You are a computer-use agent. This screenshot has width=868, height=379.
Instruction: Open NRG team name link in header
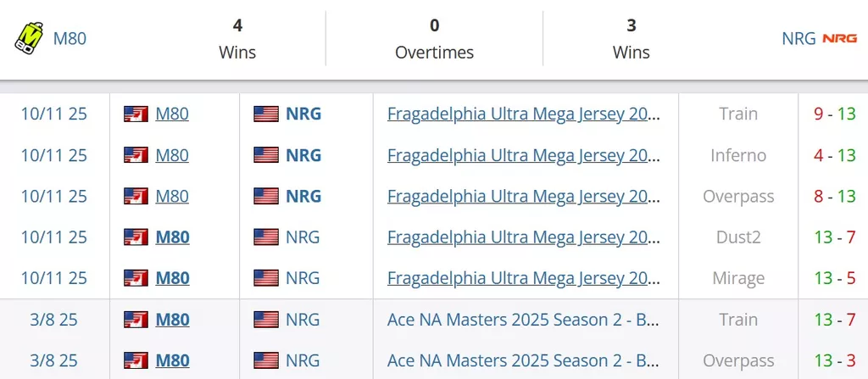798,38
